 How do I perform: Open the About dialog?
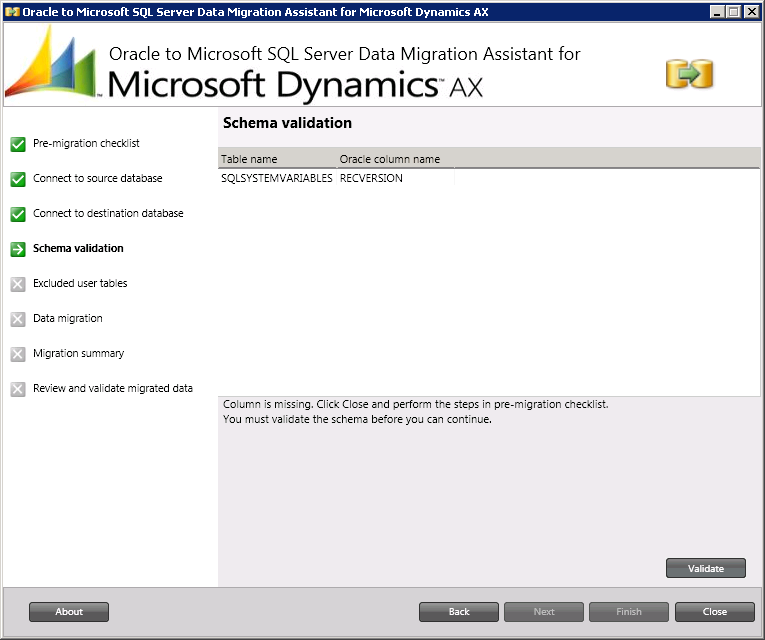[x=69, y=612]
